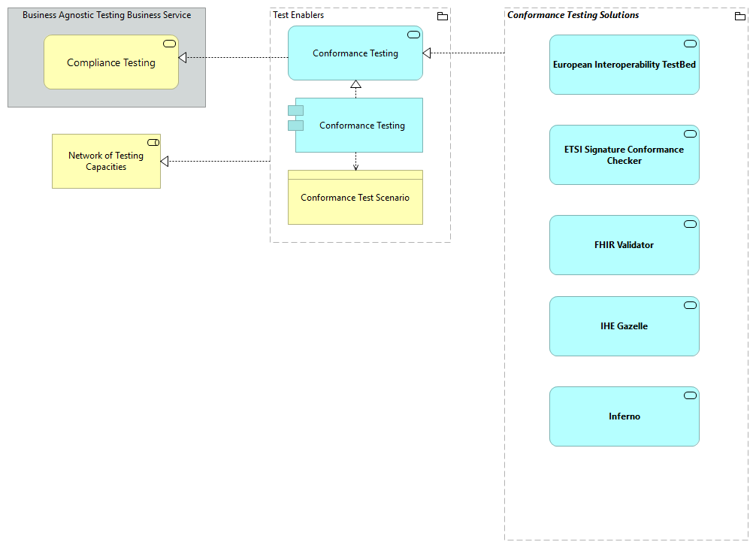Select the Business Agnostic Testing Business Service group
756x548 pixels.
click(107, 57)
